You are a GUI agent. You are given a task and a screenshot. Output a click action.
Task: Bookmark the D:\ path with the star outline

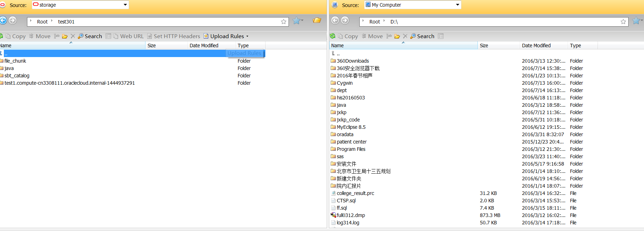(623, 22)
